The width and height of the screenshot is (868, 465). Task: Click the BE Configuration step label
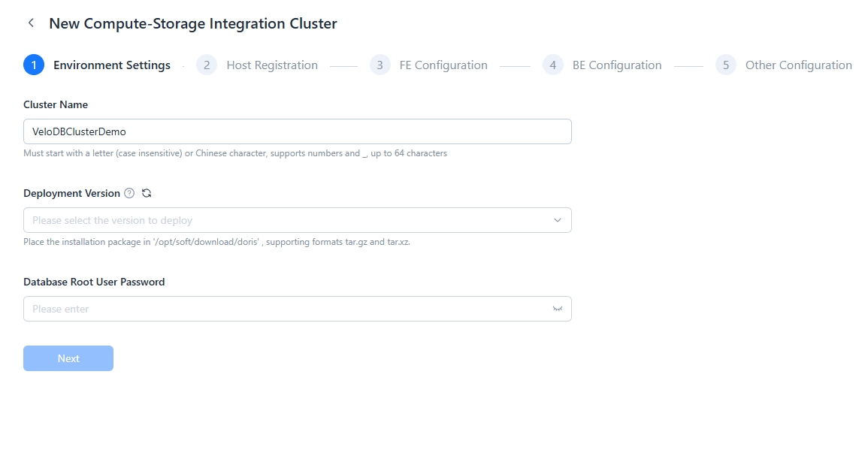coord(616,65)
